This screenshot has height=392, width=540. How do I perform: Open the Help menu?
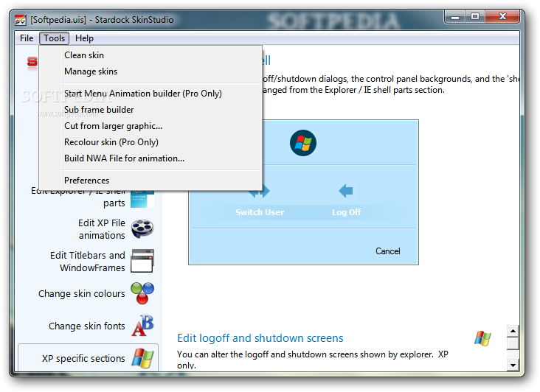click(x=84, y=38)
